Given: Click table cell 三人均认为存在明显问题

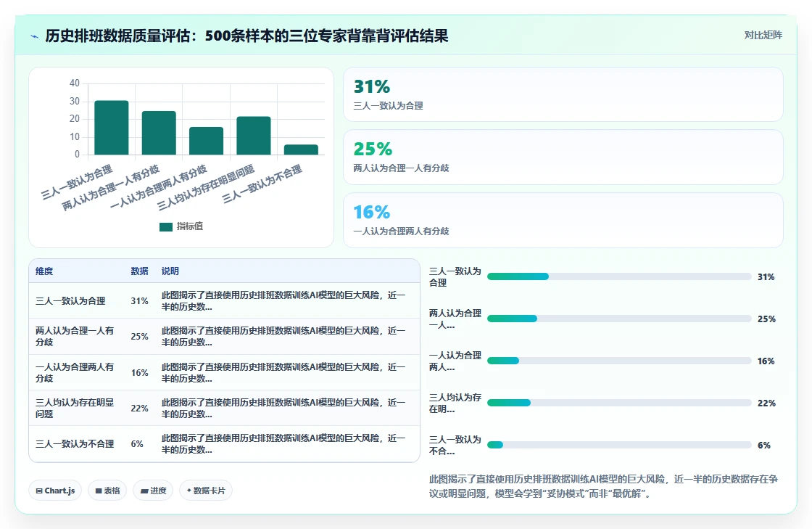Looking at the screenshot, I should click(75, 409).
